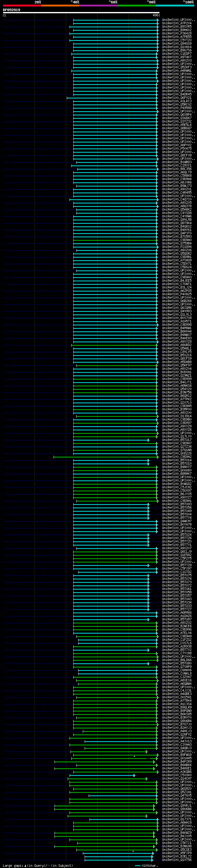Select hit UniRef100_Q9VRJ1
Viewport: 197px width, 868px height.
(x=177, y=806)
